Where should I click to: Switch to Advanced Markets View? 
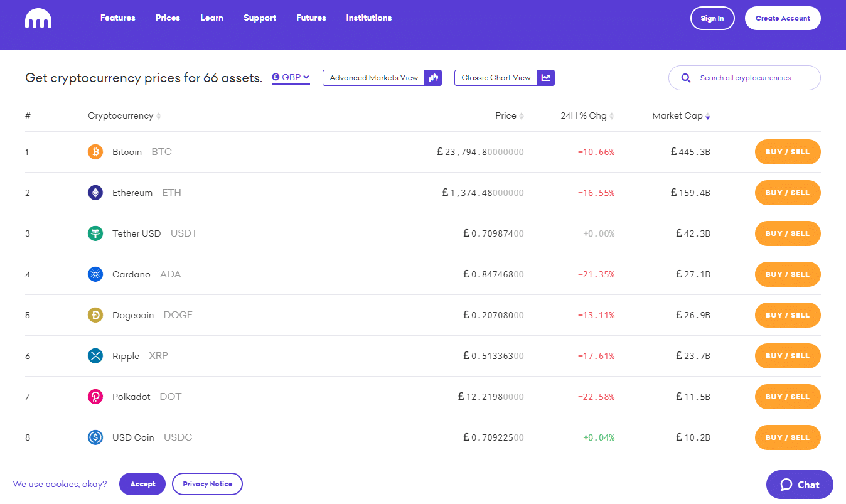[x=382, y=78]
